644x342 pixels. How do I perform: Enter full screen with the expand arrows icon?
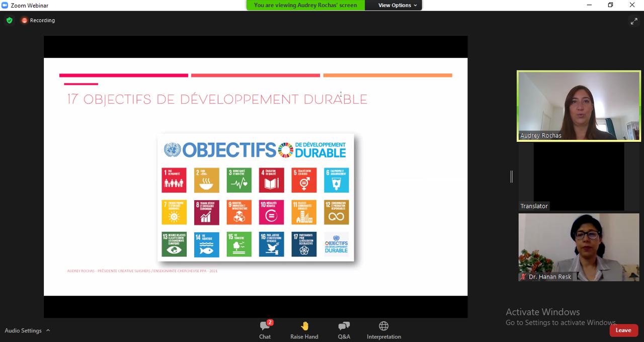[634, 21]
